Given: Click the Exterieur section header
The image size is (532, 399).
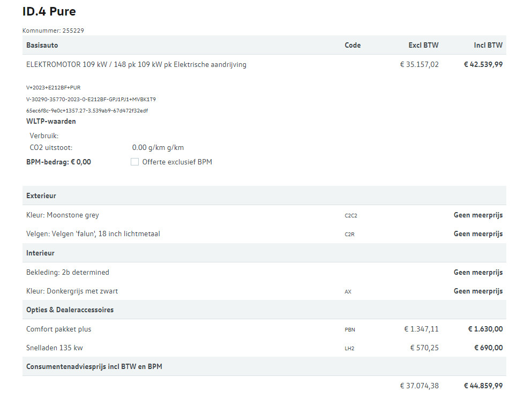Looking at the screenshot, I should click(264, 195).
